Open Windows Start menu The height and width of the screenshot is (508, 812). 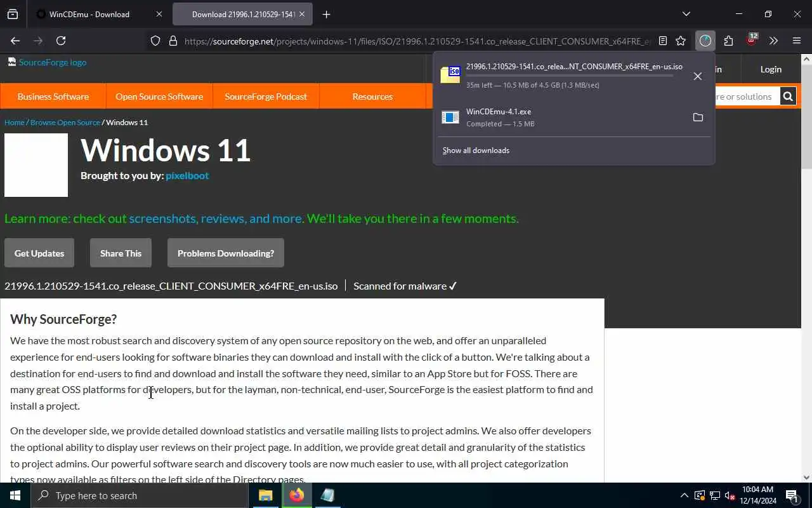15,495
